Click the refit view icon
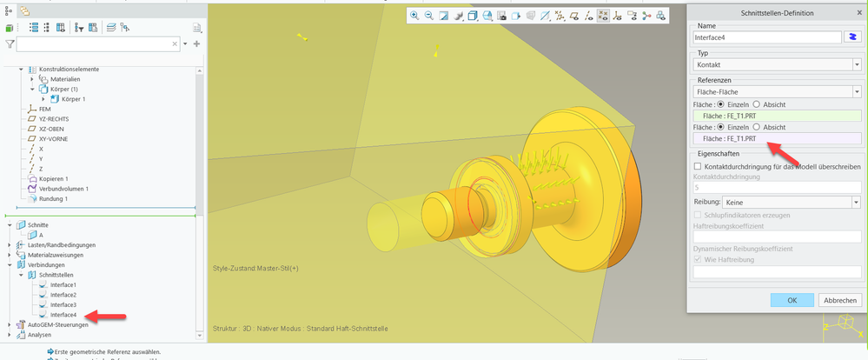The width and height of the screenshot is (868, 360). (443, 16)
